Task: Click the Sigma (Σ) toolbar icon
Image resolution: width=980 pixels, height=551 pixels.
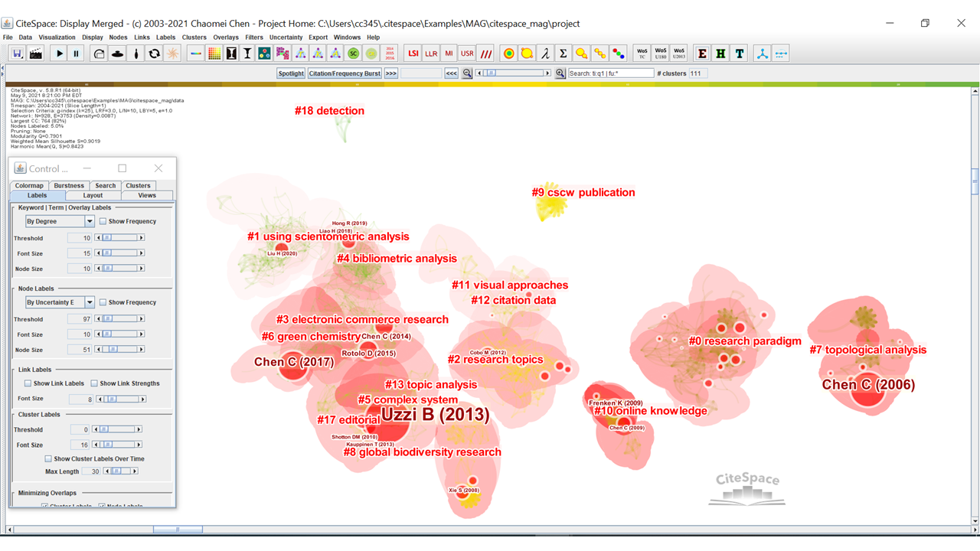Action: coord(563,54)
